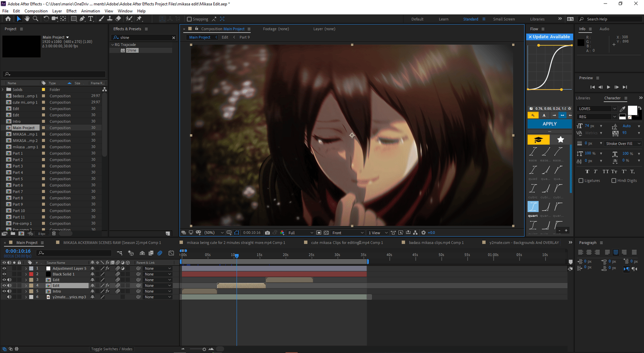The height and width of the screenshot is (353, 644).
Task: Click the white fill color swatch
Action: click(x=632, y=110)
